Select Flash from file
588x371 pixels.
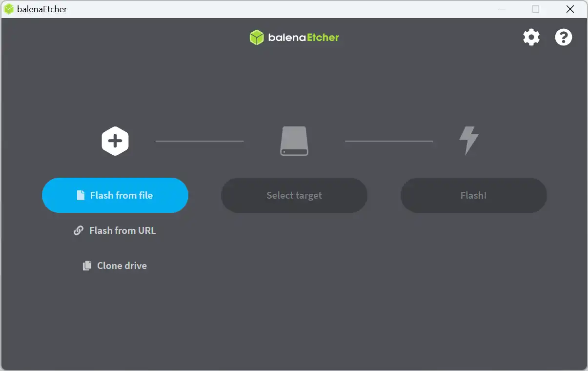tap(115, 195)
